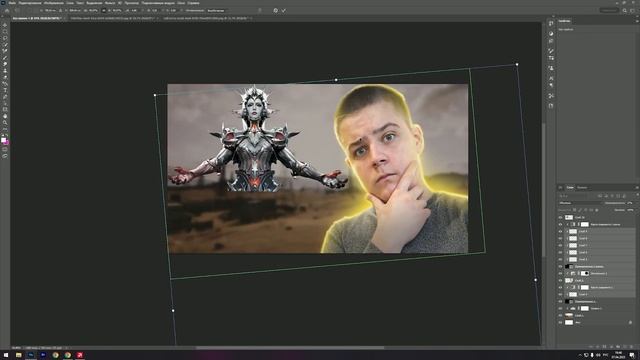The width and height of the screenshot is (640, 360).
Task: Click the taskbar clock
Action: [x=618, y=355]
